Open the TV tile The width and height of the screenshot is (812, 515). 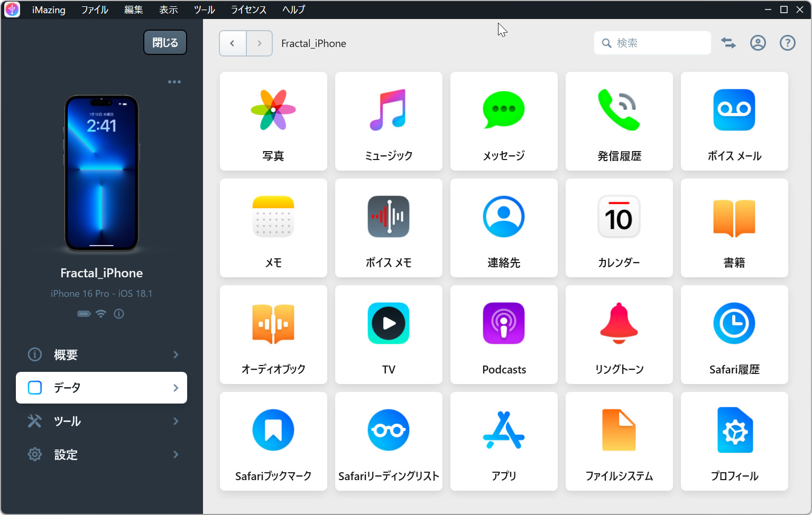click(389, 334)
